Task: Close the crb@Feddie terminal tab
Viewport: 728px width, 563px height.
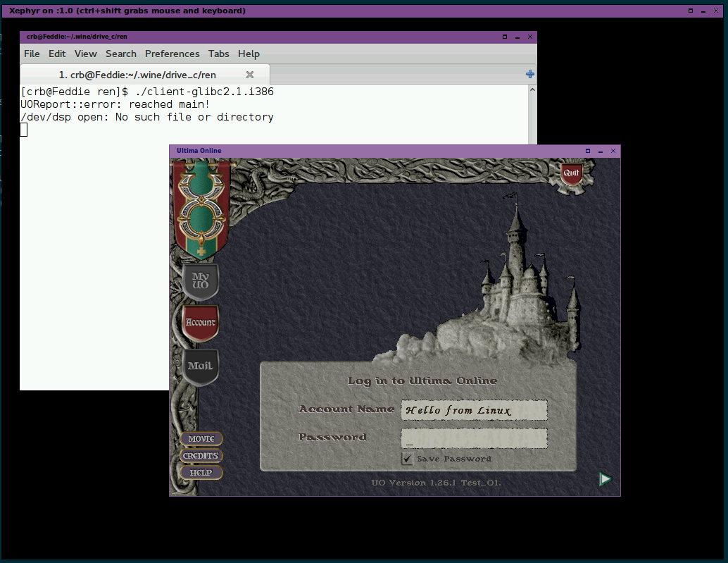Action: tap(250, 75)
